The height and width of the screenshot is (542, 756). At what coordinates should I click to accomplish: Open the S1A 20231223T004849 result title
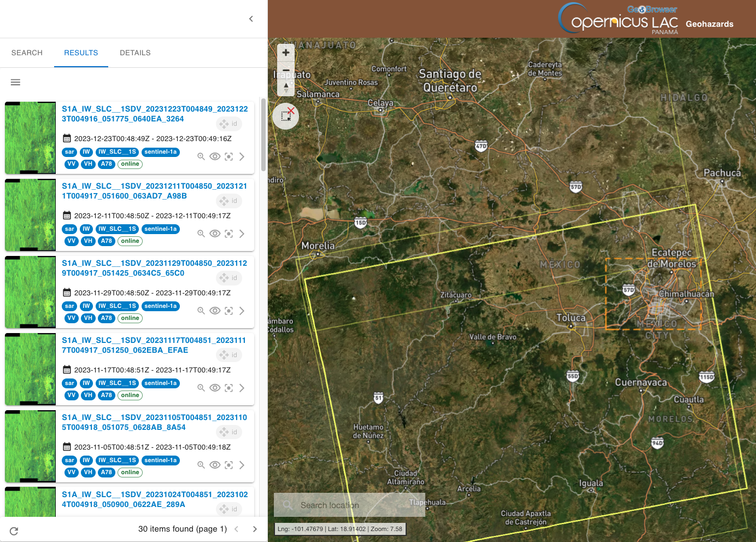click(x=155, y=114)
